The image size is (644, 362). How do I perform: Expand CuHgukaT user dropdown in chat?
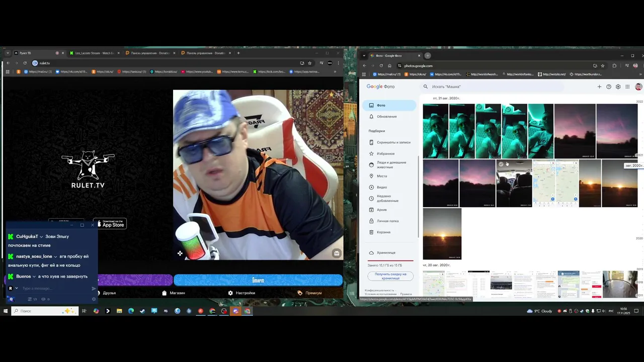(x=41, y=236)
